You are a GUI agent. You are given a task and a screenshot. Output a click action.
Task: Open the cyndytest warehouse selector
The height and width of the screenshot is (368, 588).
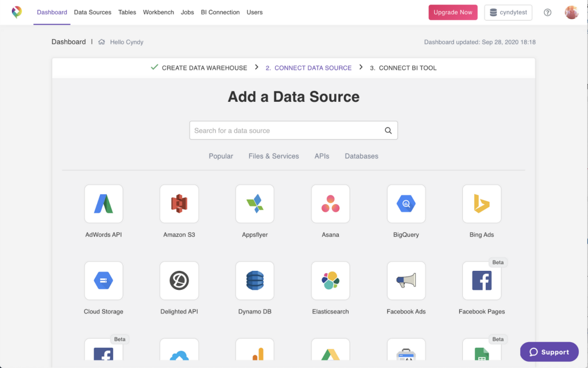(508, 13)
